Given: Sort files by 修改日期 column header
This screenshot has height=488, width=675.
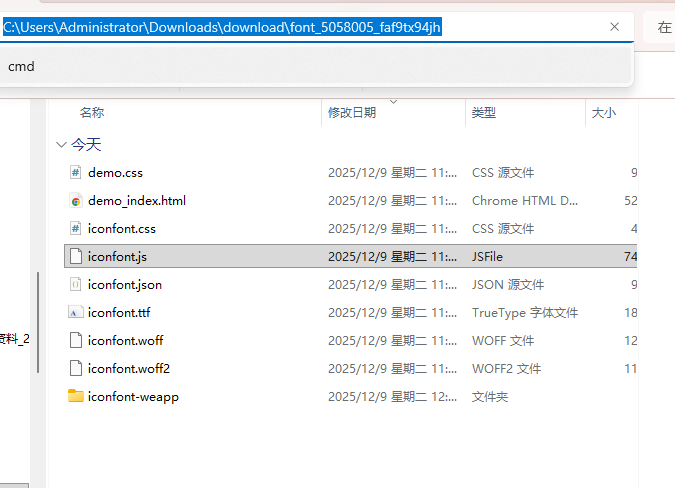Looking at the screenshot, I should pyautogui.click(x=352, y=113).
